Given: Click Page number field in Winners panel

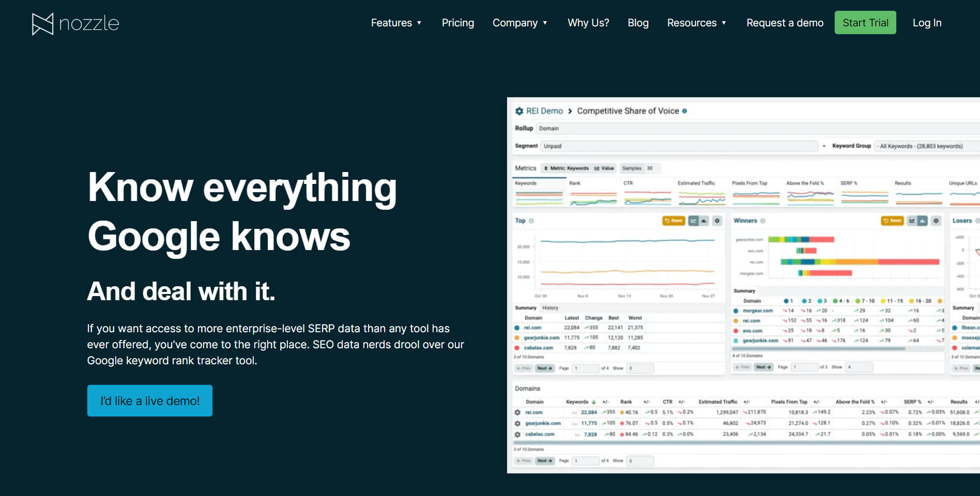Looking at the screenshot, I should (x=805, y=367).
